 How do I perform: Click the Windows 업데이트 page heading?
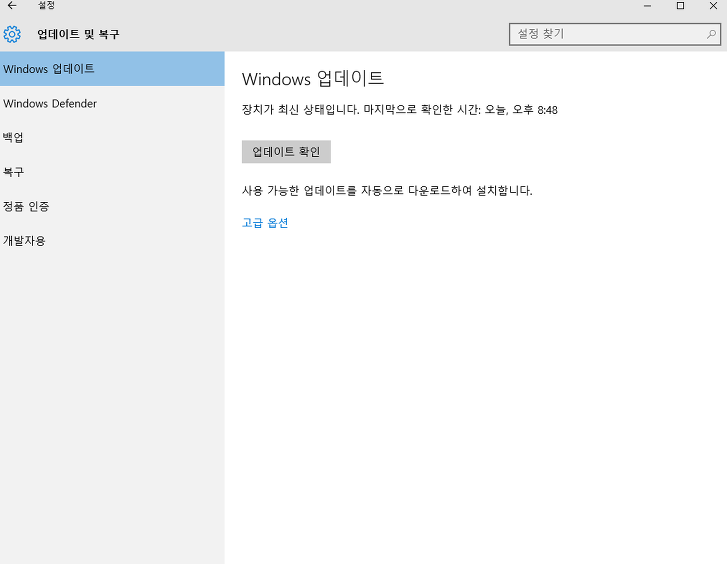pos(313,79)
